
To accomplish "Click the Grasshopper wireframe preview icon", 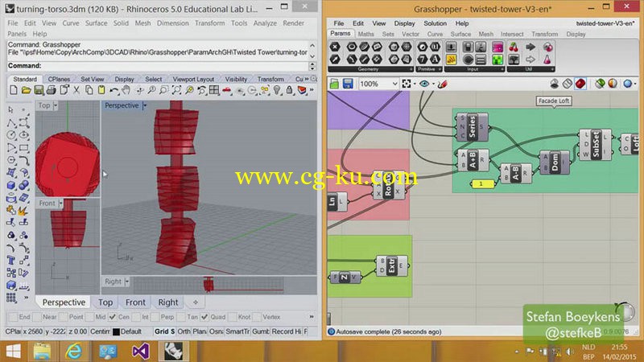I will point(567,84).
